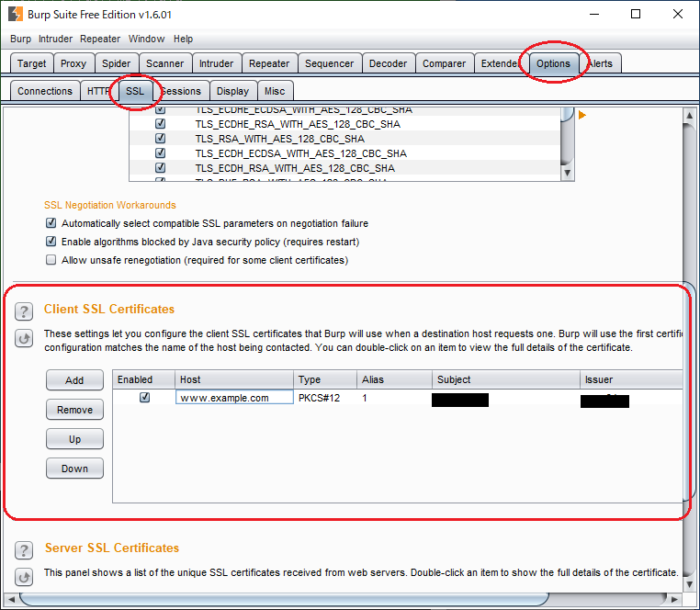Uncheck Enabled box for www.example.com certificate
This screenshot has width=700, height=610.
point(144,397)
